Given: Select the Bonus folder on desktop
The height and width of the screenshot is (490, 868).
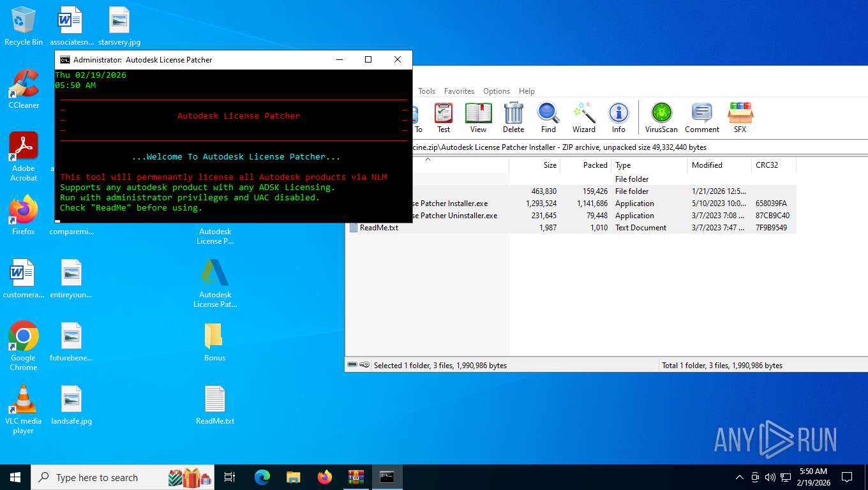Looking at the screenshot, I should click(x=214, y=343).
